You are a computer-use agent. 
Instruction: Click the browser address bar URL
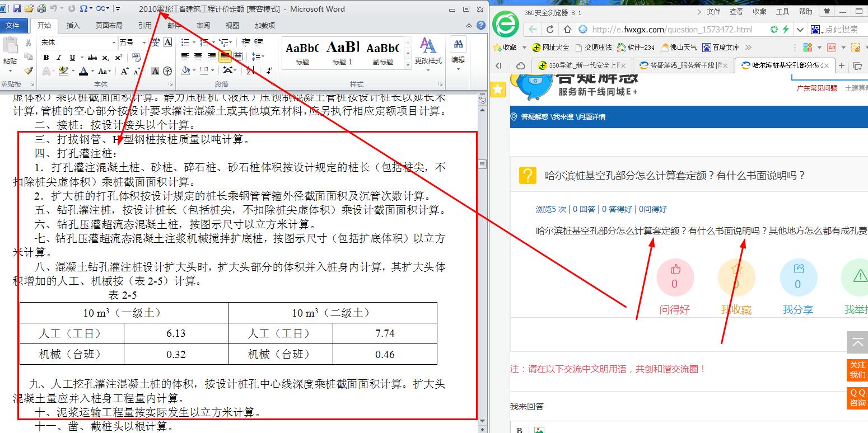[672, 30]
